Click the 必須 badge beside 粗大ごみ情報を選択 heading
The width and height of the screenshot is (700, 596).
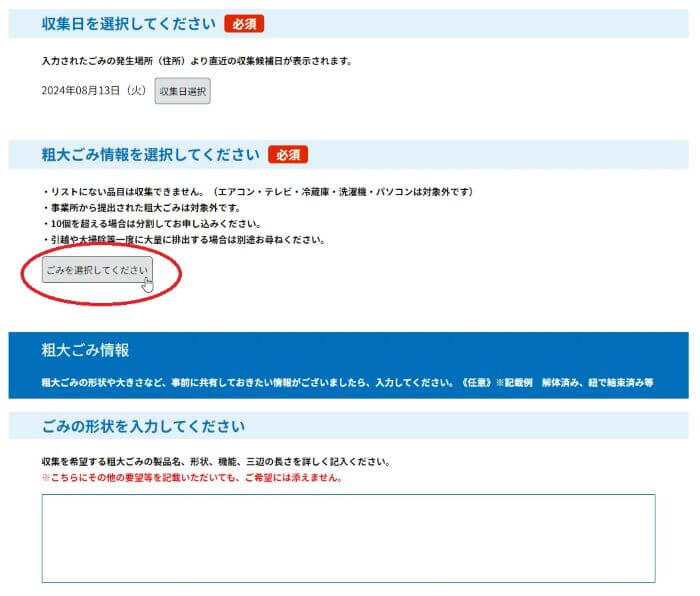click(x=288, y=155)
